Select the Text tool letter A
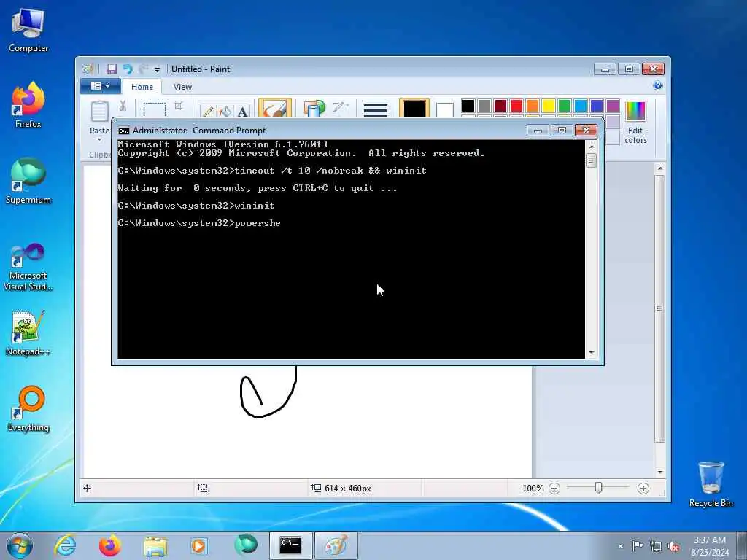The width and height of the screenshot is (747, 560). [242, 111]
